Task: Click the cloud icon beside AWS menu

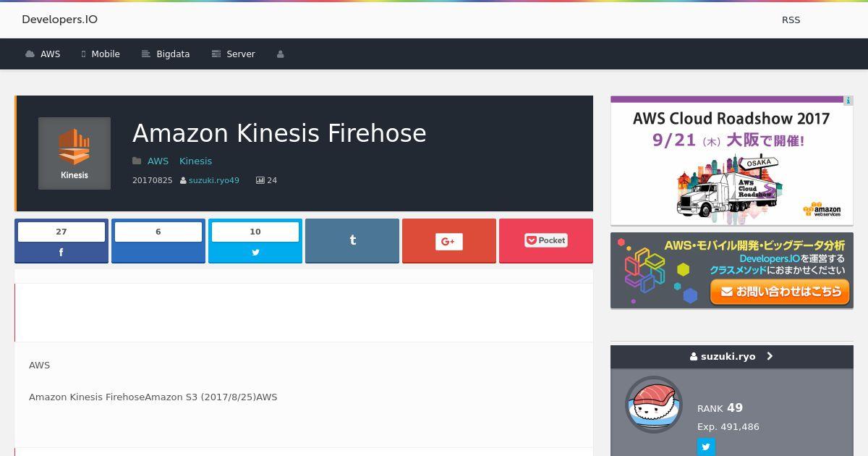Action: point(30,54)
